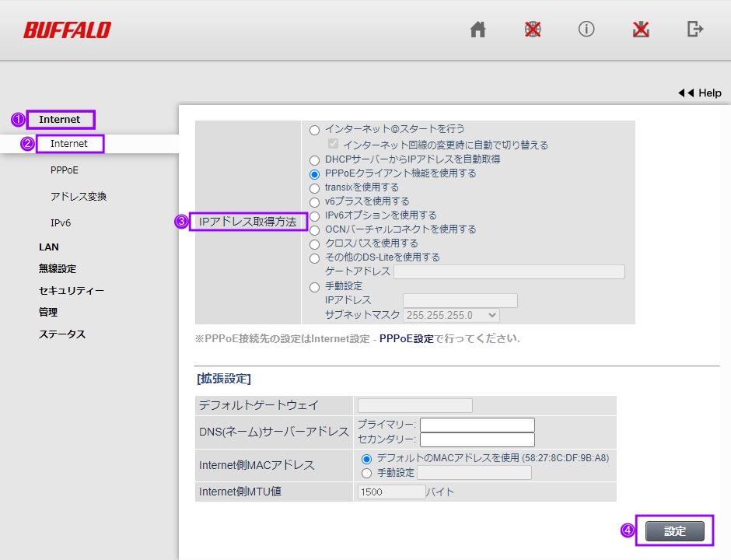Click the Internet側MTU値 input field
The width and height of the screenshot is (731, 560).
click(392, 492)
